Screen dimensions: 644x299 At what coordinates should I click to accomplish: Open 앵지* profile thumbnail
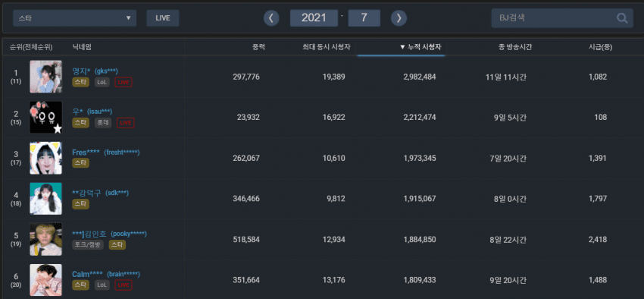tap(45, 77)
